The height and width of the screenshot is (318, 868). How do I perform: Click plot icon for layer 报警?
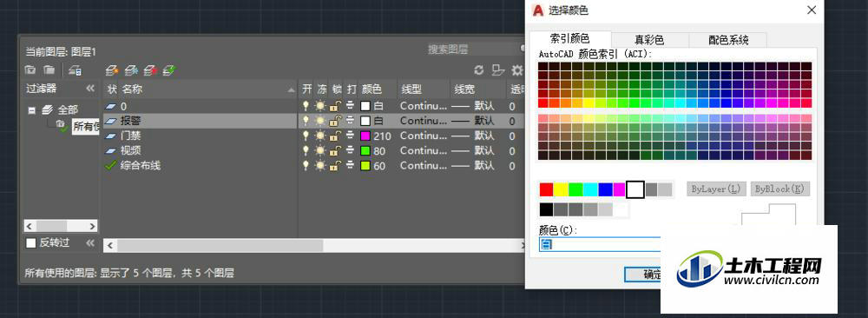click(351, 121)
